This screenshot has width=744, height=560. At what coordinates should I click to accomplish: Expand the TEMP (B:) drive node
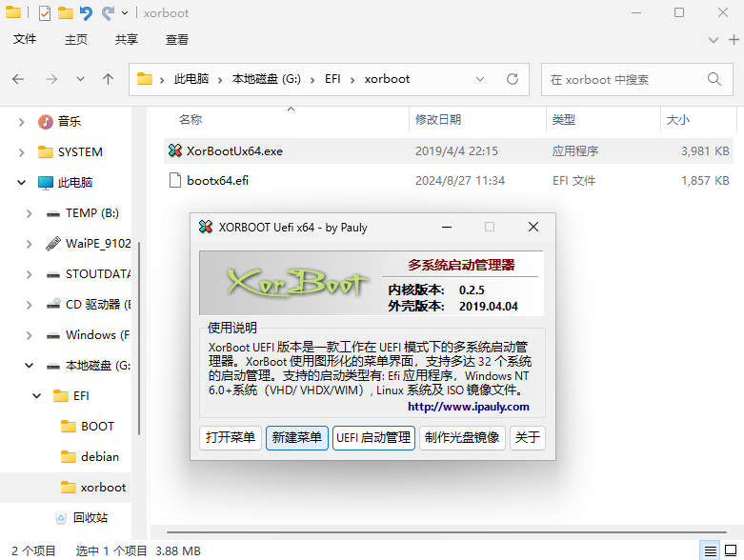tap(29, 213)
